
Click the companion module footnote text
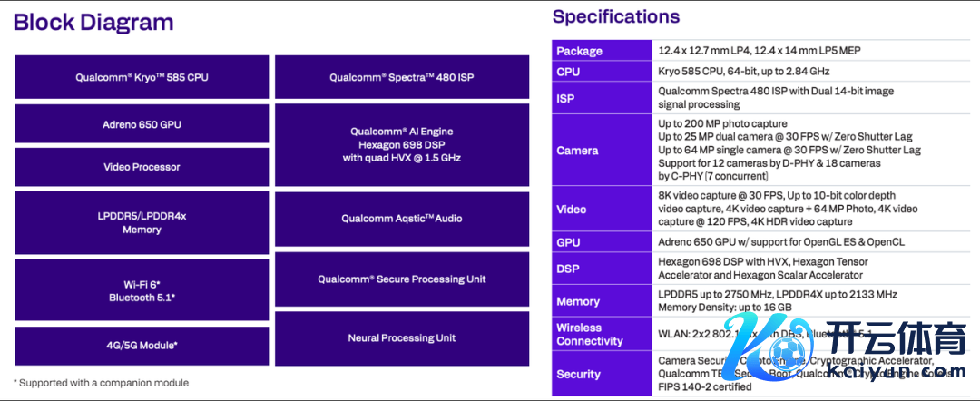(102, 383)
